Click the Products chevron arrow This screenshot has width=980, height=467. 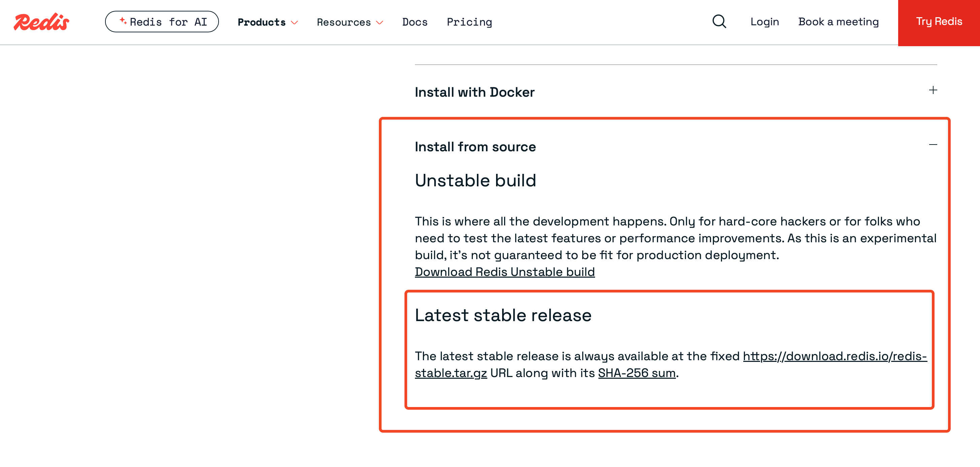pos(294,23)
